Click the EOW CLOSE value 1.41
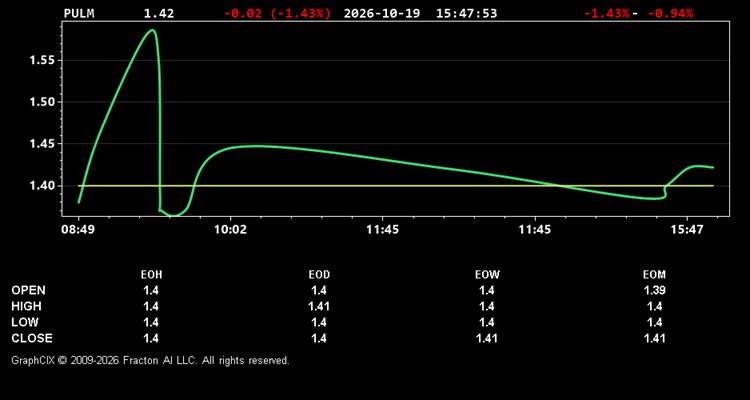Viewport: 750px width, 400px height. tap(487, 338)
